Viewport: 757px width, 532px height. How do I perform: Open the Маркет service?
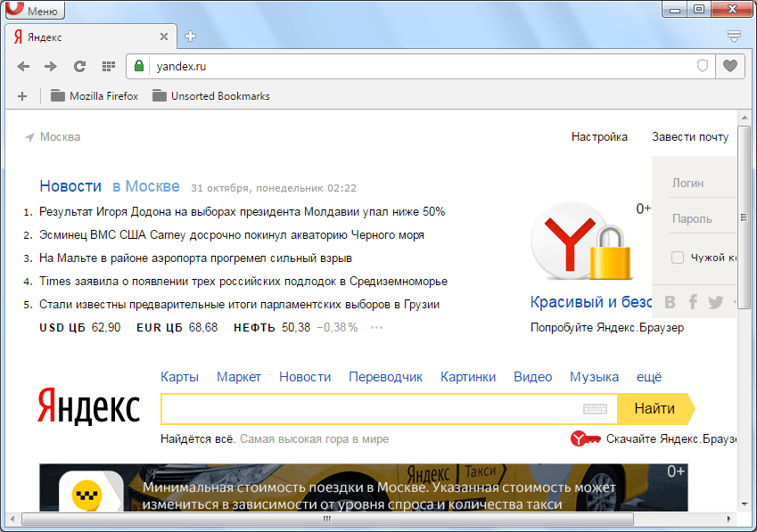pos(239,377)
